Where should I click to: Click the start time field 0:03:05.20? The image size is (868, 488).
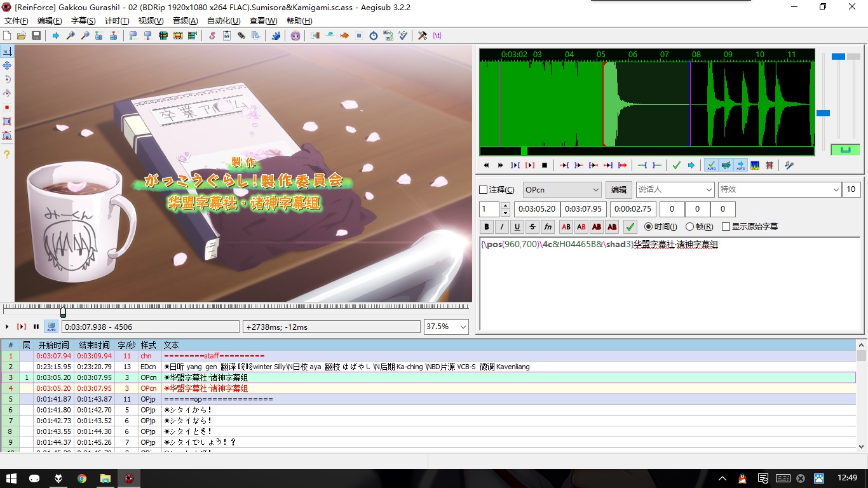pos(538,209)
